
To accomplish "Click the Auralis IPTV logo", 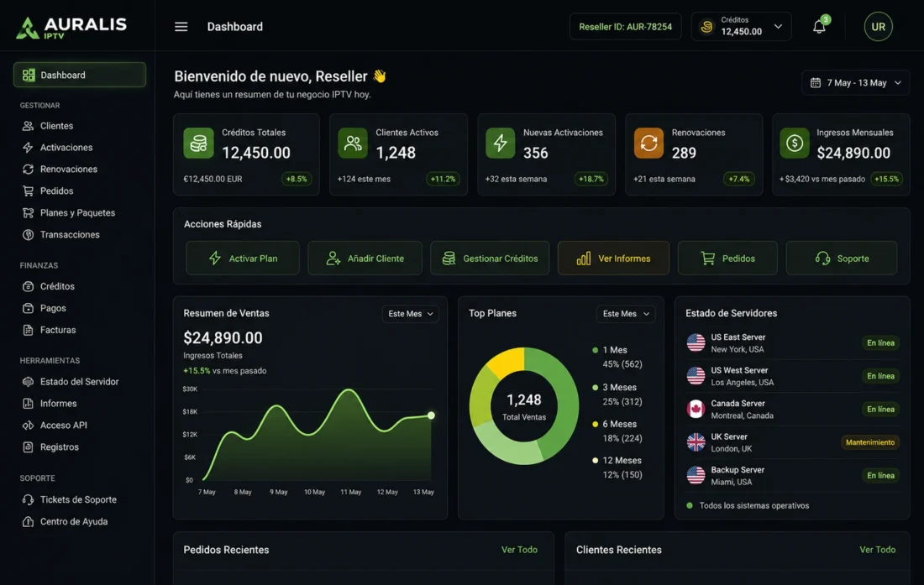I will [x=71, y=28].
